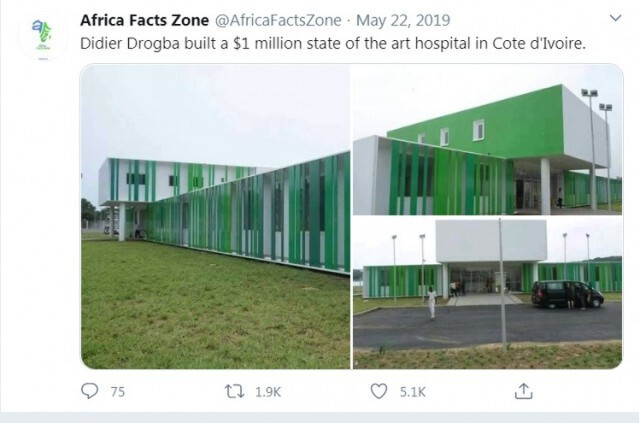640x423 pixels.
Task: View the large left hospital photo
Action: (x=216, y=216)
